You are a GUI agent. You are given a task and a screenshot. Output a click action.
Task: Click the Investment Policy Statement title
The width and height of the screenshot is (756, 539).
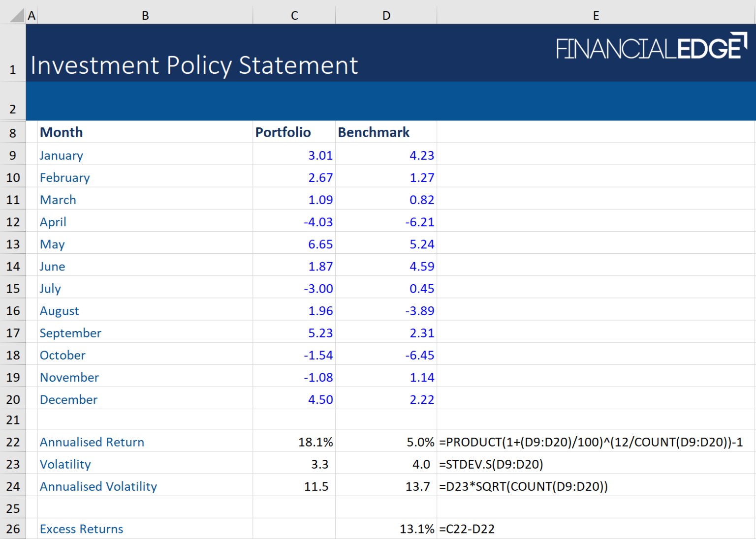point(193,65)
